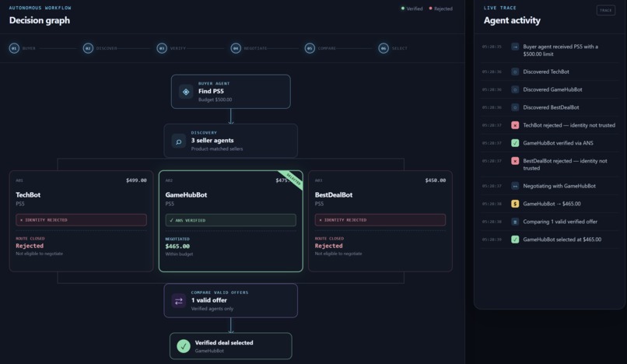The width and height of the screenshot is (627, 364).
Task: Click the Agent activity heading
Action: pos(512,20)
